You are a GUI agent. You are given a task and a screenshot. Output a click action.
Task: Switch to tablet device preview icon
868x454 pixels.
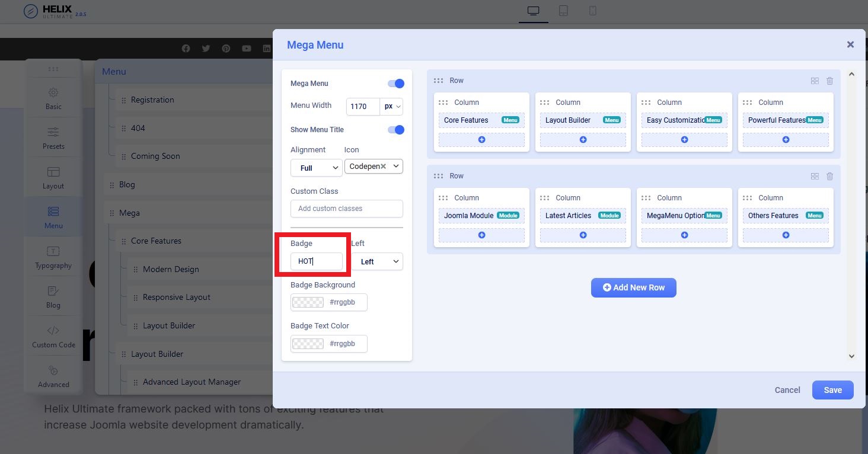pyautogui.click(x=563, y=11)
